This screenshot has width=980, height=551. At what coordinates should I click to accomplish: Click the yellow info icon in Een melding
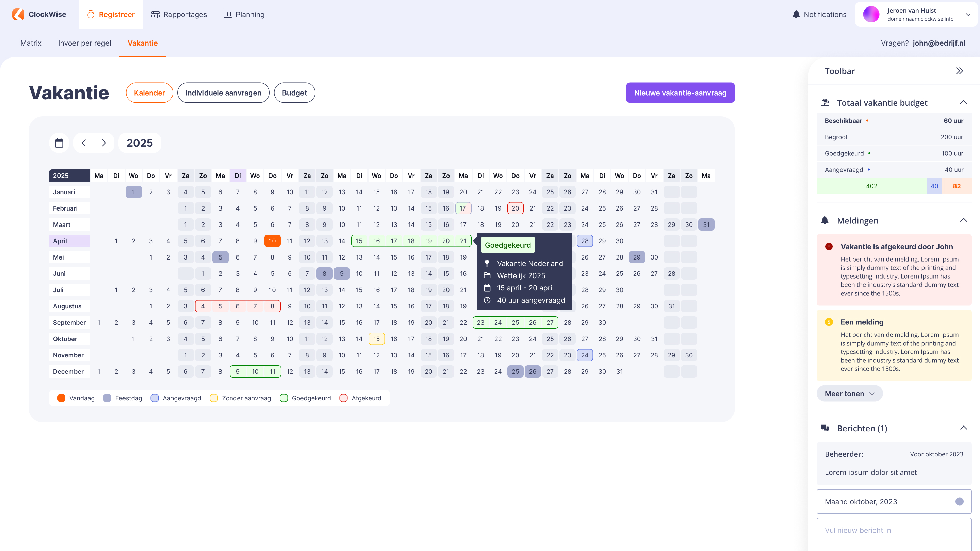(829, 322)
